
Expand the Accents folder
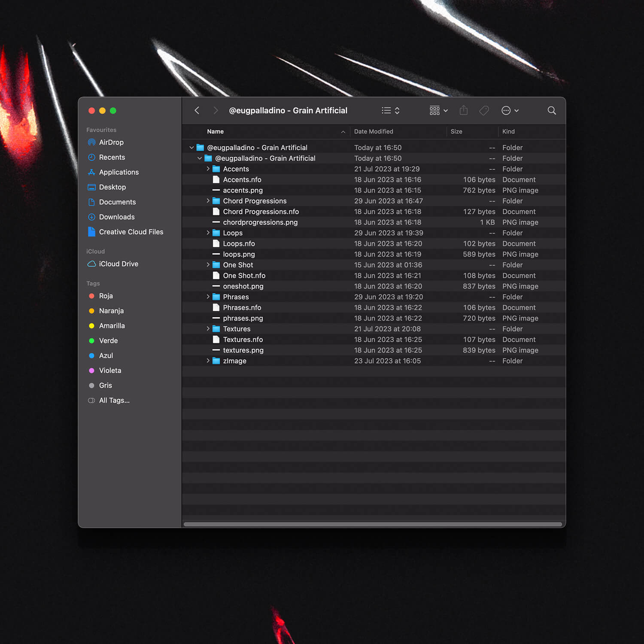pos(208,169)
